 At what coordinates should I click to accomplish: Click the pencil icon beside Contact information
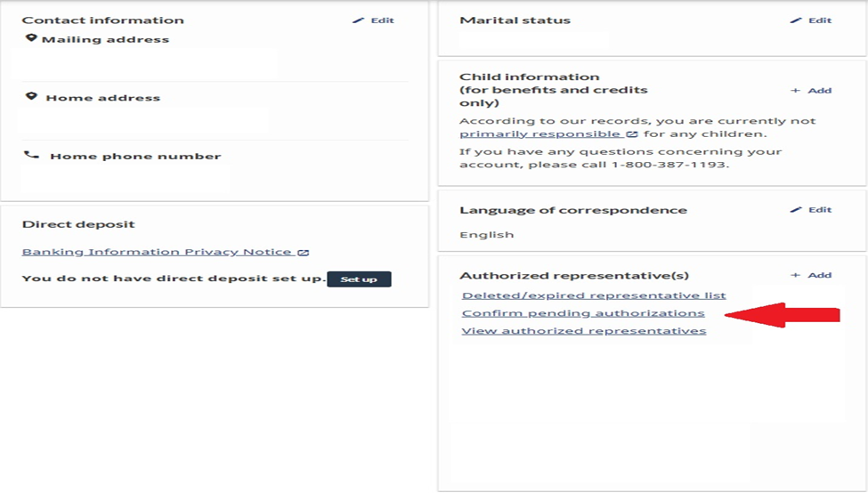359,20
